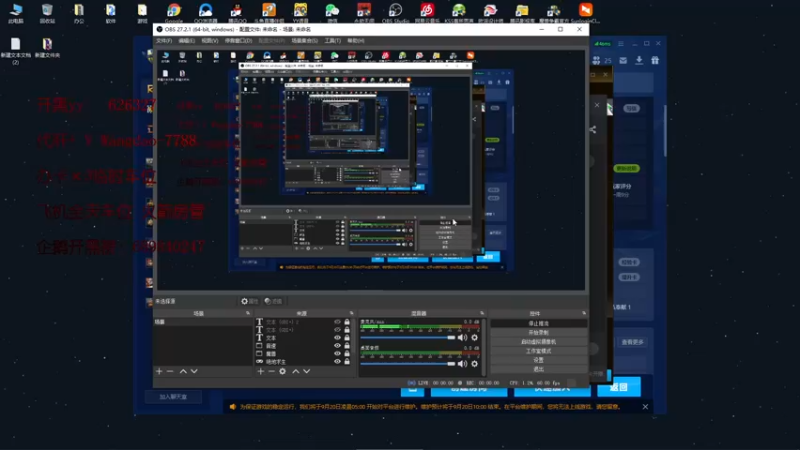This screenshot has width=800, height=450.
Task: Click 退出 exit button in Controls
Action: pyautogui.click(x=538, y=369)
